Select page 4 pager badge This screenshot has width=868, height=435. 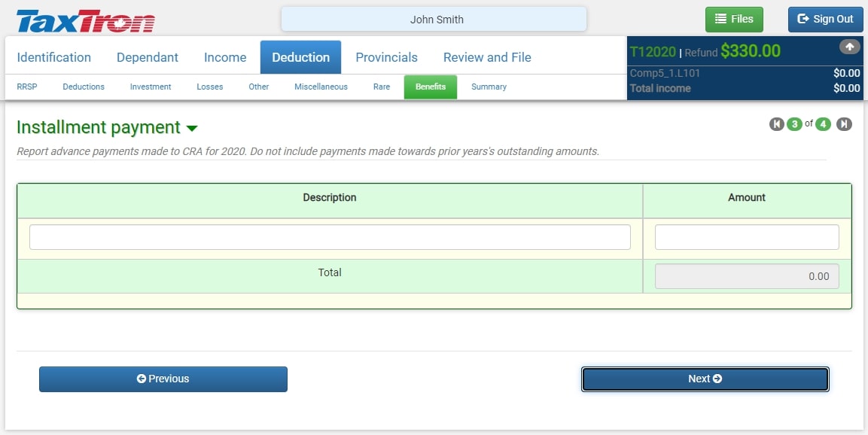823,124
